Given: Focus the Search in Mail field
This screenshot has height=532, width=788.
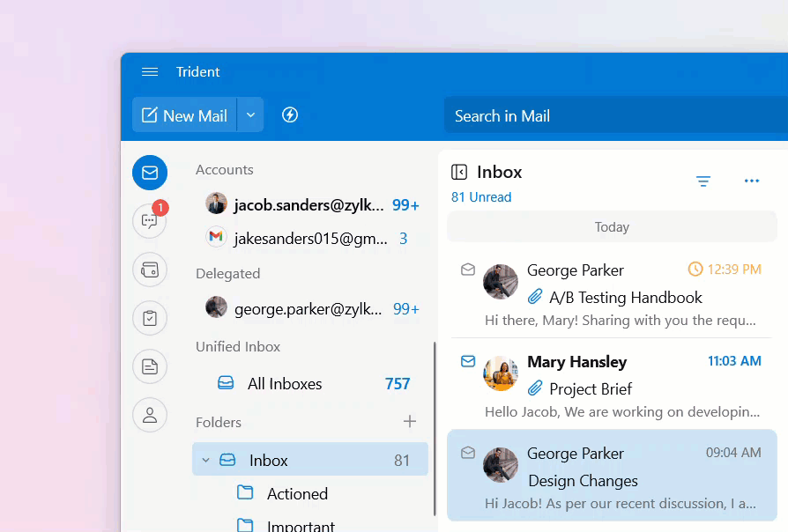Looking at the screenshot, I should click(616, 116).
